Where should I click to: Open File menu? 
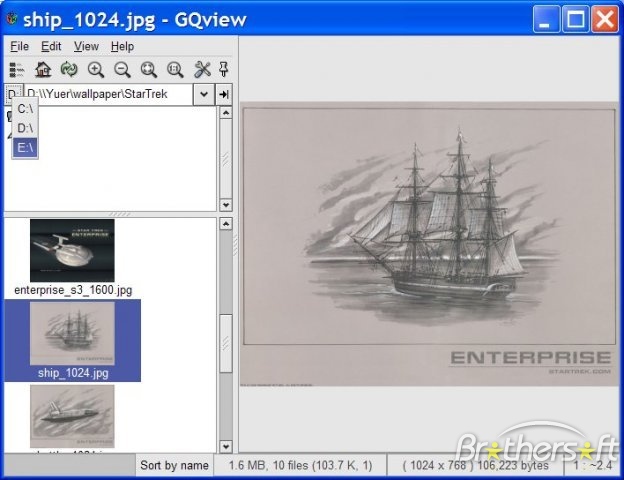(x=20, y=47)
